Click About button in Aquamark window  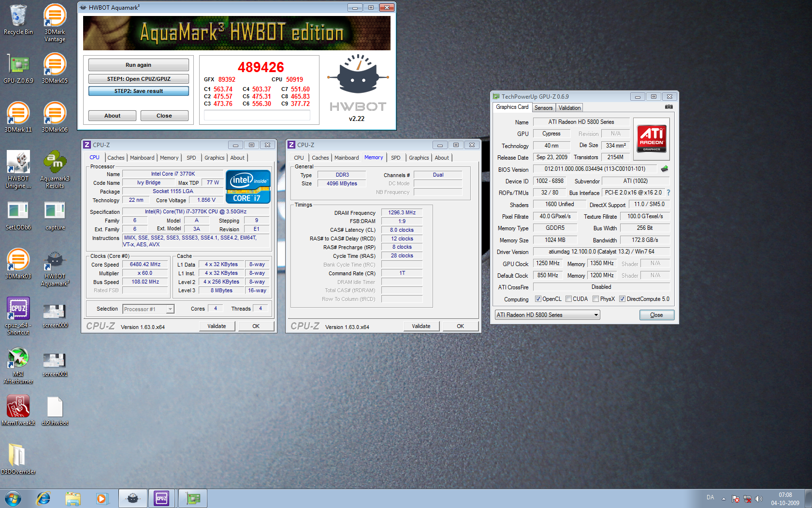tap(112, 116)
